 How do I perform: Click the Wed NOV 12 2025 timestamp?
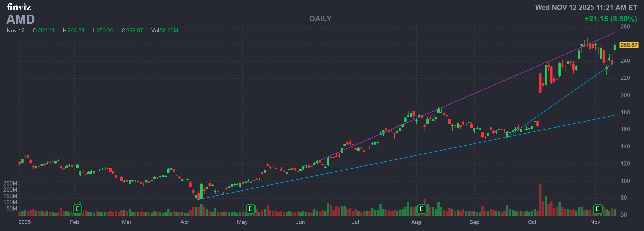[x=586, y=8]
